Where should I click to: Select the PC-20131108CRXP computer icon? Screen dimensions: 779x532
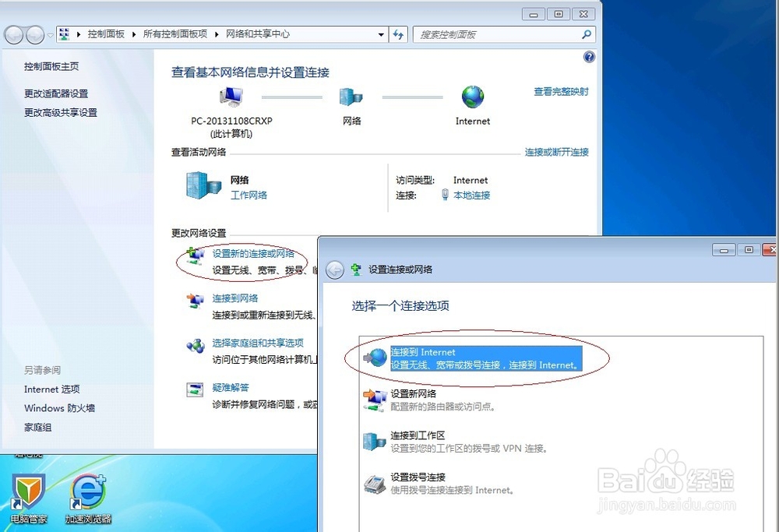(x=230, y=97)
